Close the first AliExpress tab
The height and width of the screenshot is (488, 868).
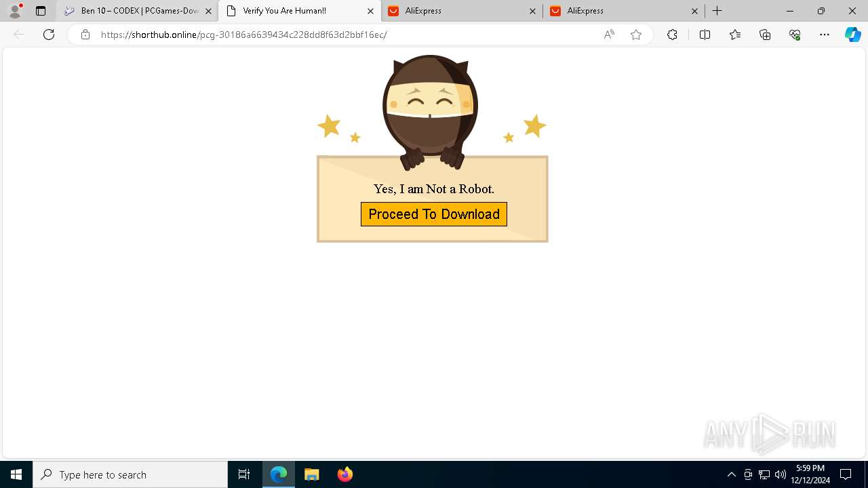pyautogui.click(x=532, y=11)
